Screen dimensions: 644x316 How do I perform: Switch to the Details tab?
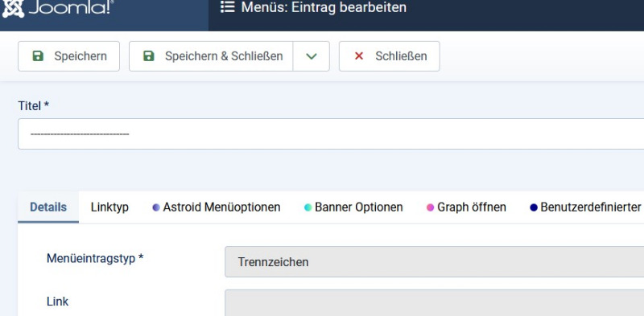click(48, 207)
